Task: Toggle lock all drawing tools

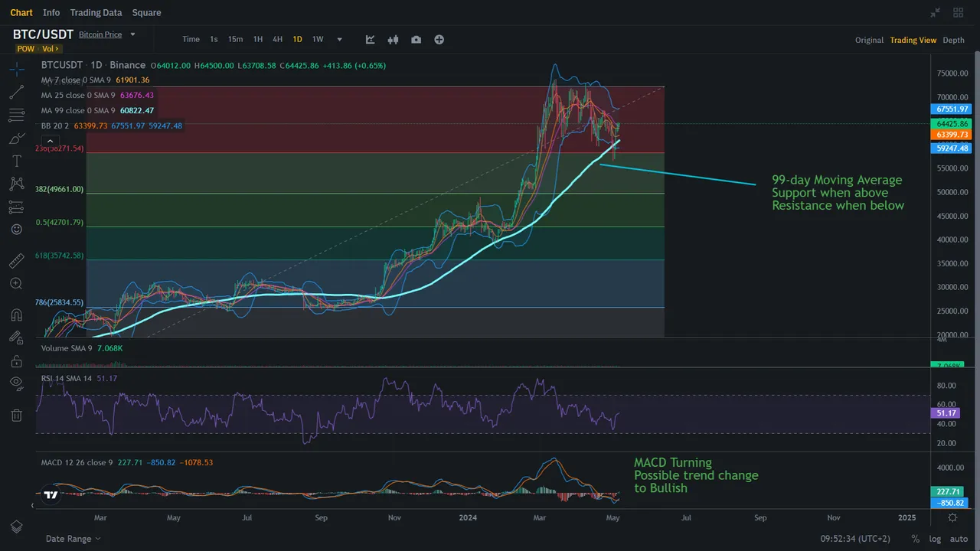Action: point(16,360)
